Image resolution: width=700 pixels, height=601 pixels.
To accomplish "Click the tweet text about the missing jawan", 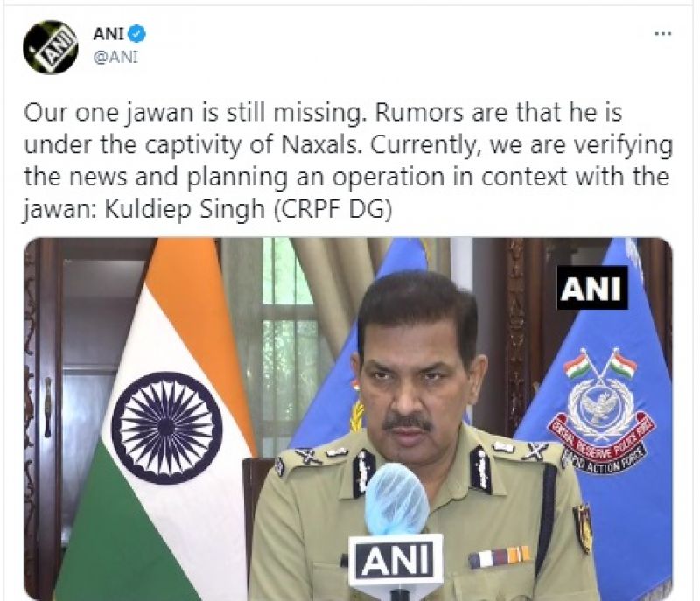I will pos(348,161).
